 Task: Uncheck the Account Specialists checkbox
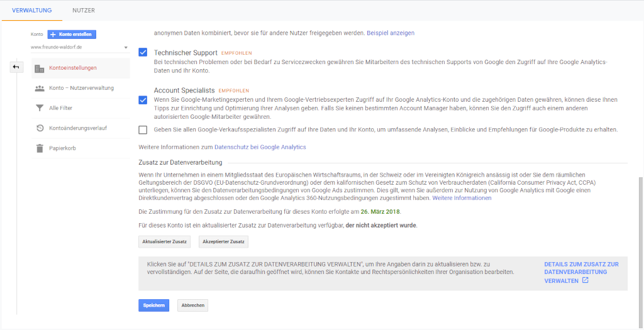click(x=143, y=100)
